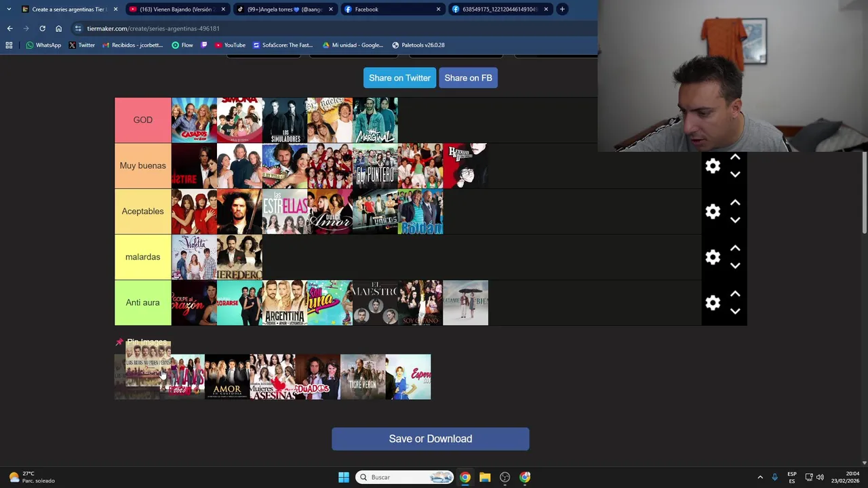This screenshot has height=488, width=868.
Task: Select the Casados con hijos thumbnail
Action: click(x=194, y=120)
